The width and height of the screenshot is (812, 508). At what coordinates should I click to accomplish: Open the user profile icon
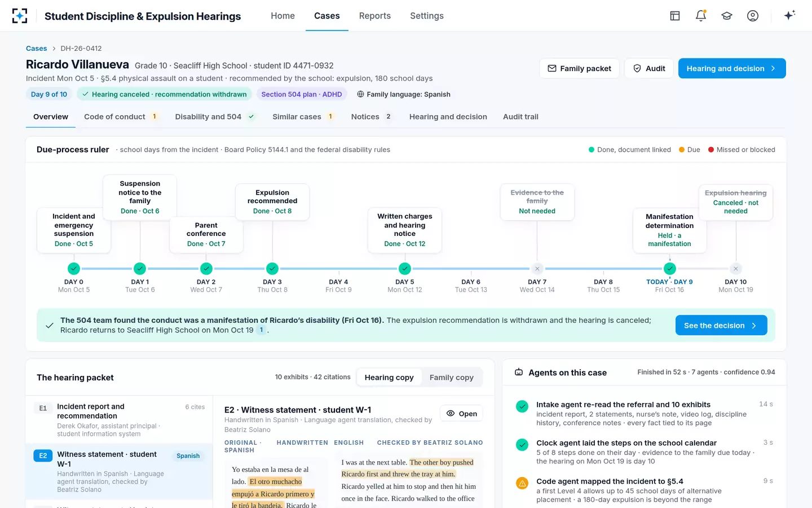coord(753,16)
